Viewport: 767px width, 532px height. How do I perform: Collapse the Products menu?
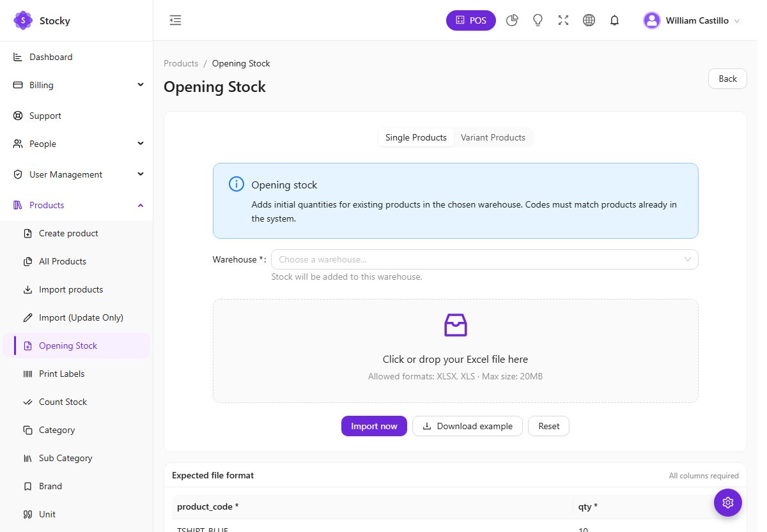pyautogui.click(x=77, y=205)
